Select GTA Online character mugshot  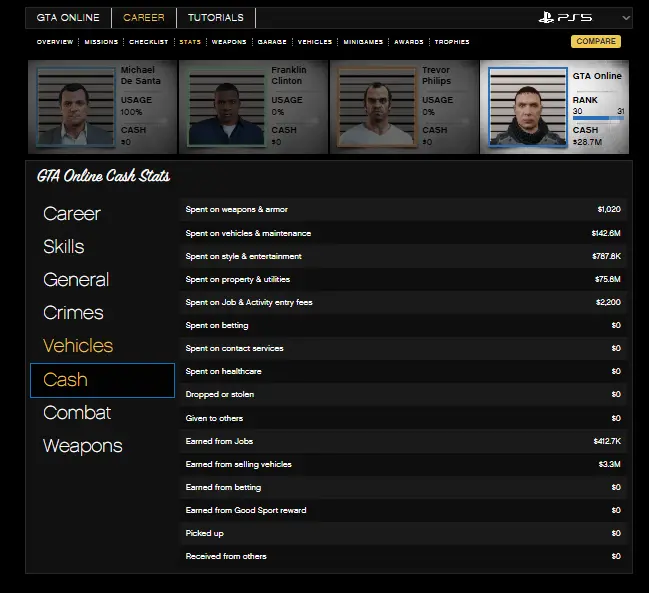520,107
